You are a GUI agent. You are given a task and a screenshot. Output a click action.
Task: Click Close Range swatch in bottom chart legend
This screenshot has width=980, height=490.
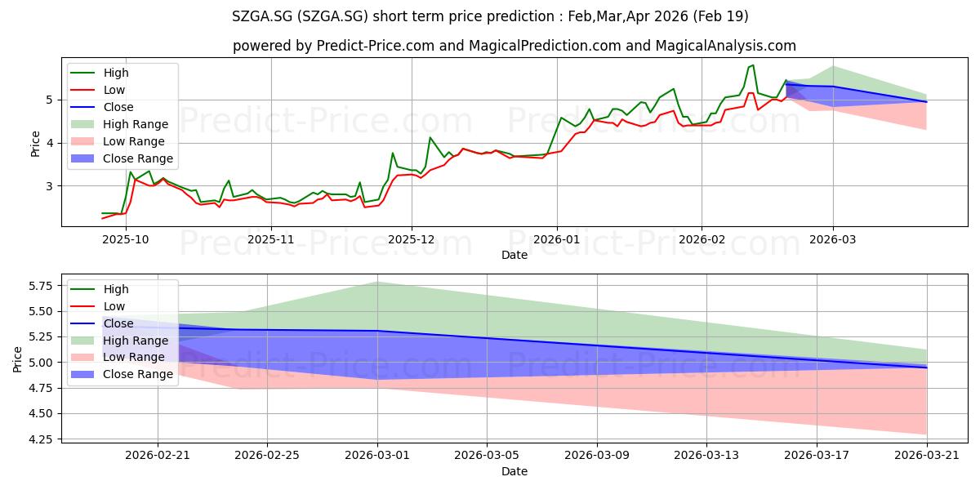tap(85, 375)
